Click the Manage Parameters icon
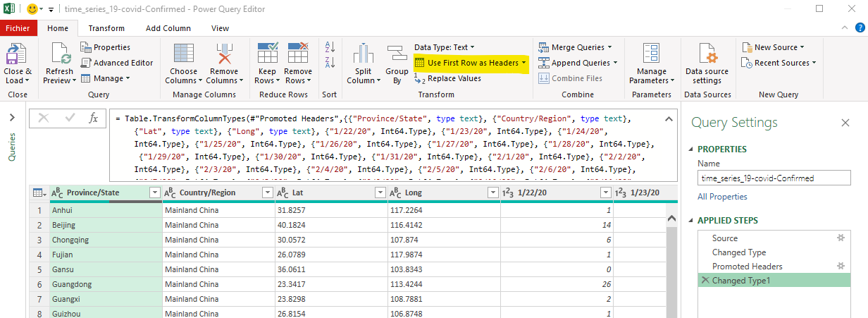The height and width of the screenshot is (318, 868). pyautogui.click(x=651, y=54)
